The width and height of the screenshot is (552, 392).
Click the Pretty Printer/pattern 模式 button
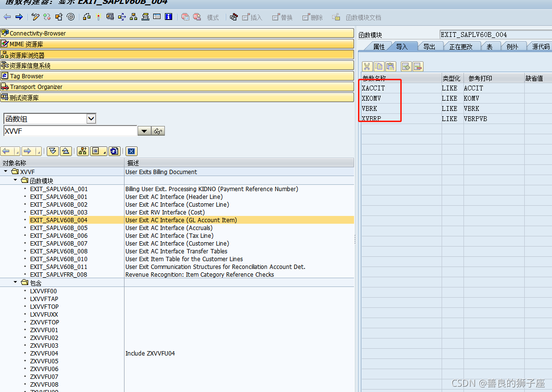pos(213,17)
